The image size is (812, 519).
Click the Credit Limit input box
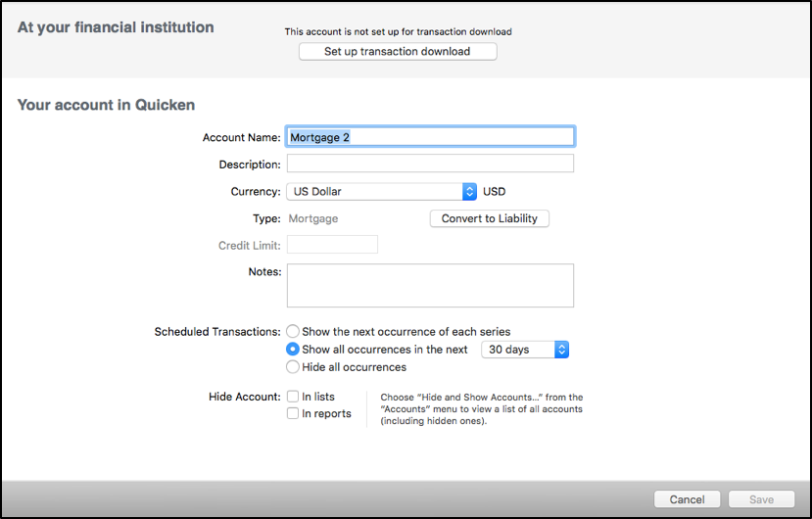pyautogui.click(x=332, y=245)
